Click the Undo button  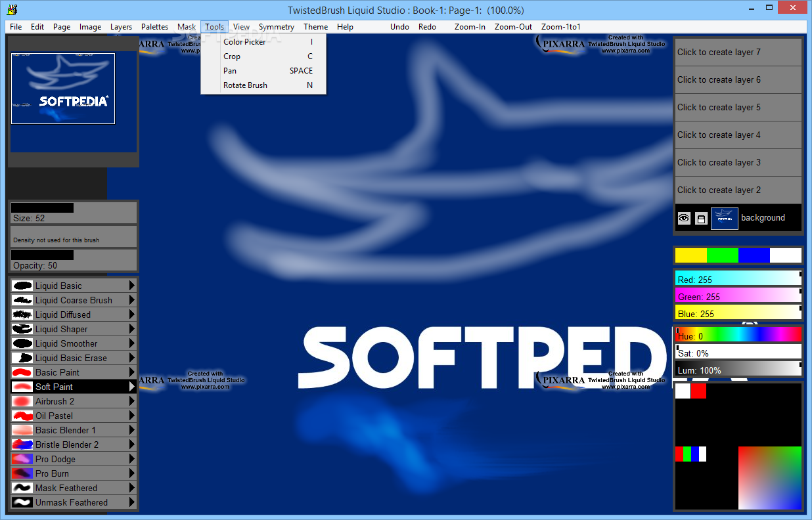pyautogui.click(x=399, y=27)
